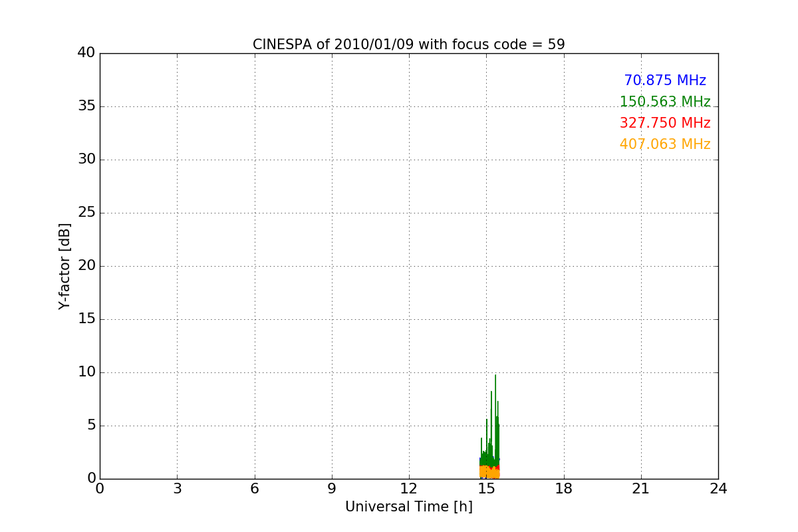Click the x-axis tick label 18

[x=564, y=489]
